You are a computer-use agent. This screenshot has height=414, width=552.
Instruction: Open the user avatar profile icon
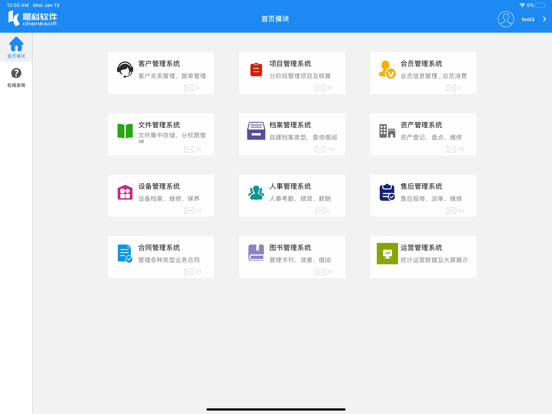[x=506, y=19]
